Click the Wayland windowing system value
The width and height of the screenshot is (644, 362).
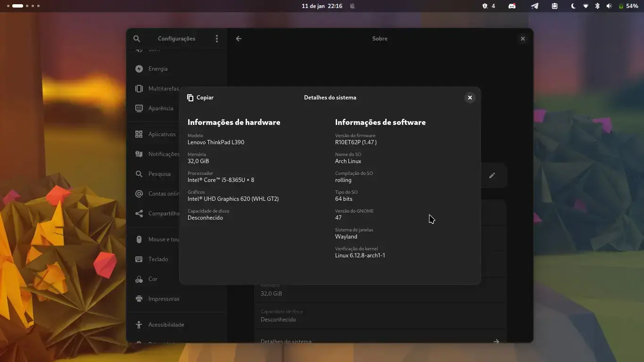[346, 237]
